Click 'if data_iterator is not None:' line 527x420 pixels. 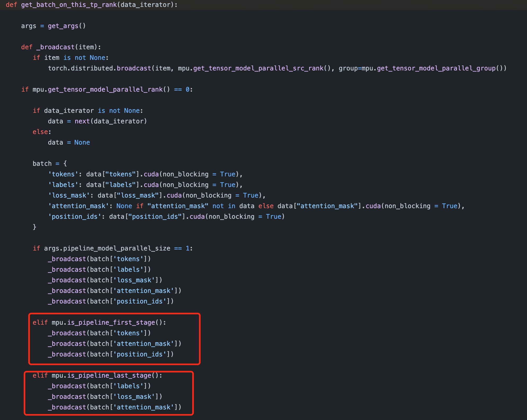88,111
